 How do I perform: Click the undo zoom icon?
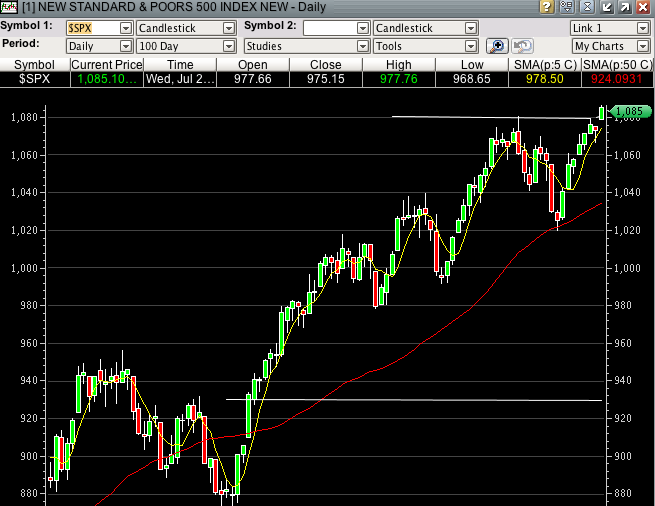click(521, 46)
